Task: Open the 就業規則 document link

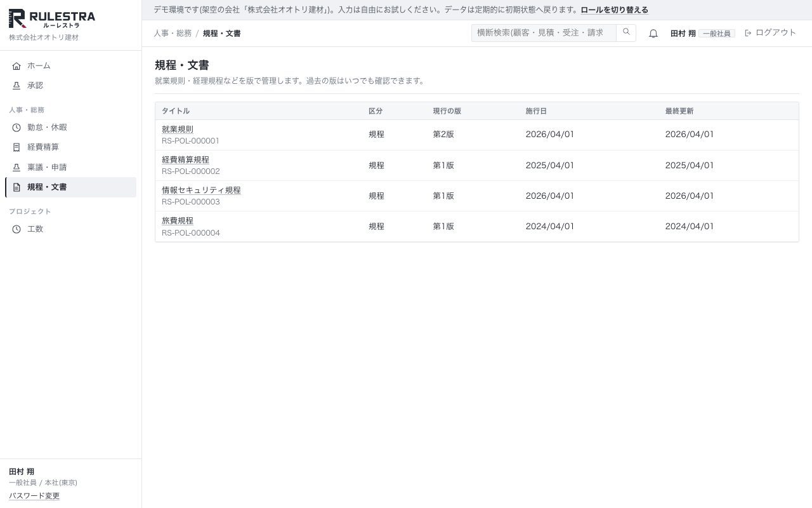Action: [178, 130]
